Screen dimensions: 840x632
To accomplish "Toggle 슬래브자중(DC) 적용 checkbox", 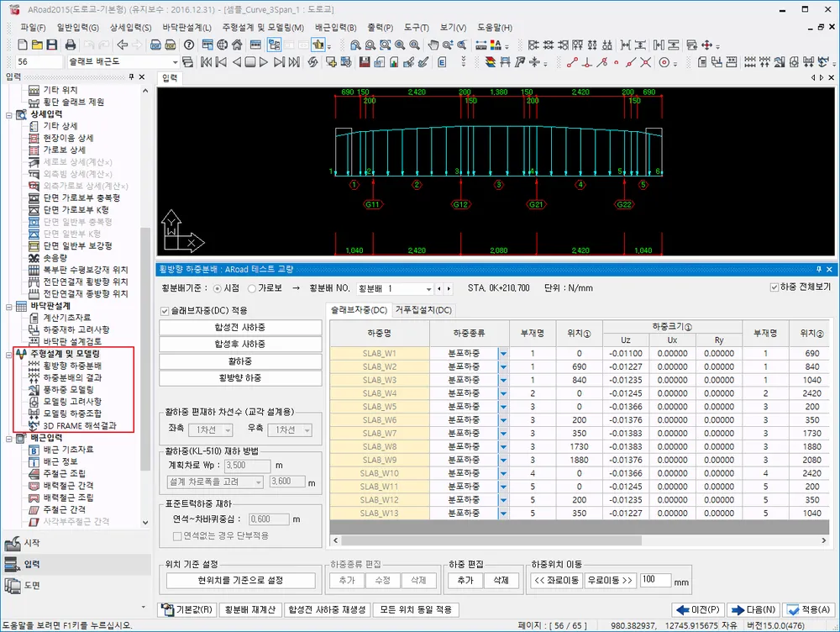I will [x=165, y=311].
